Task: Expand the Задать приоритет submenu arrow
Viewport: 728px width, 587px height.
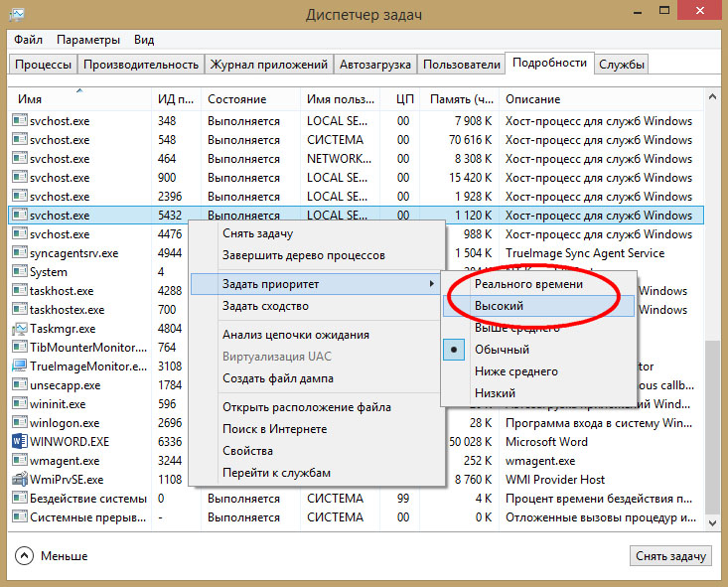Action: [432, 283]
